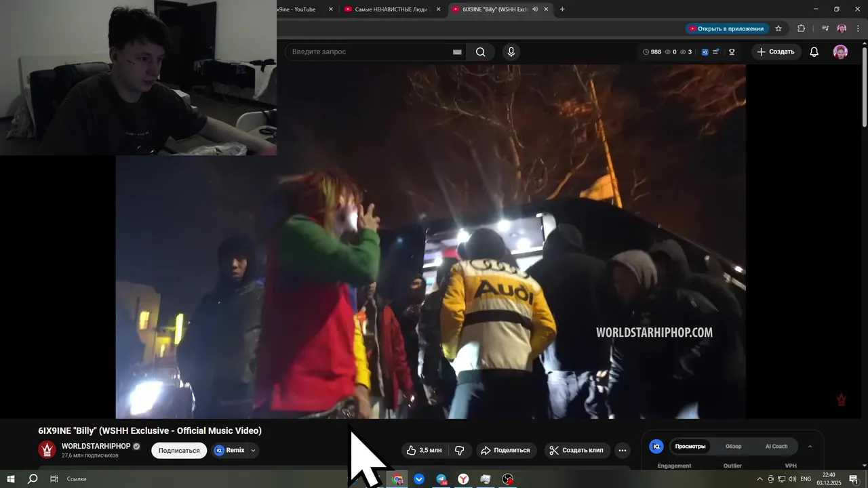Mute the tab via speaker icon on 6IX9INE tab
The image size is (868, 488).
coord(535,9)
